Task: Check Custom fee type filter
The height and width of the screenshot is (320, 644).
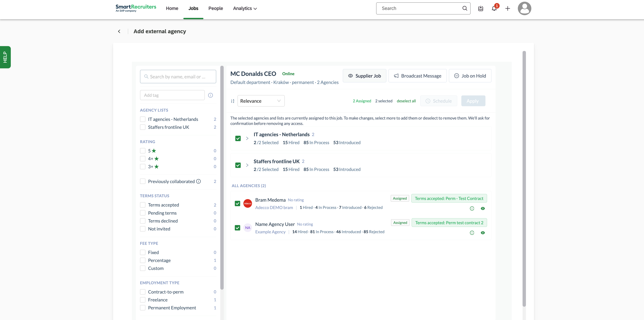Action: tap(143, 268)
